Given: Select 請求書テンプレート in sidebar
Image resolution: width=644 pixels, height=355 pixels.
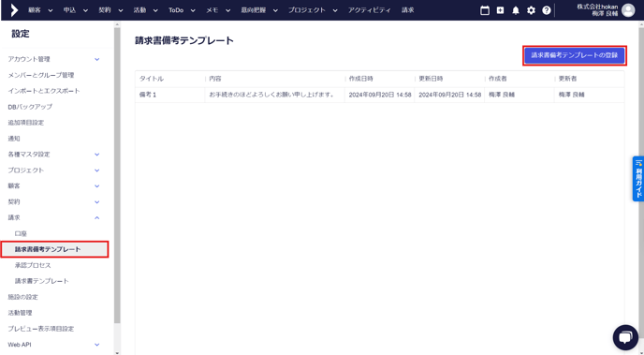Looking at the screenshot, I should [x=42, y=281].
